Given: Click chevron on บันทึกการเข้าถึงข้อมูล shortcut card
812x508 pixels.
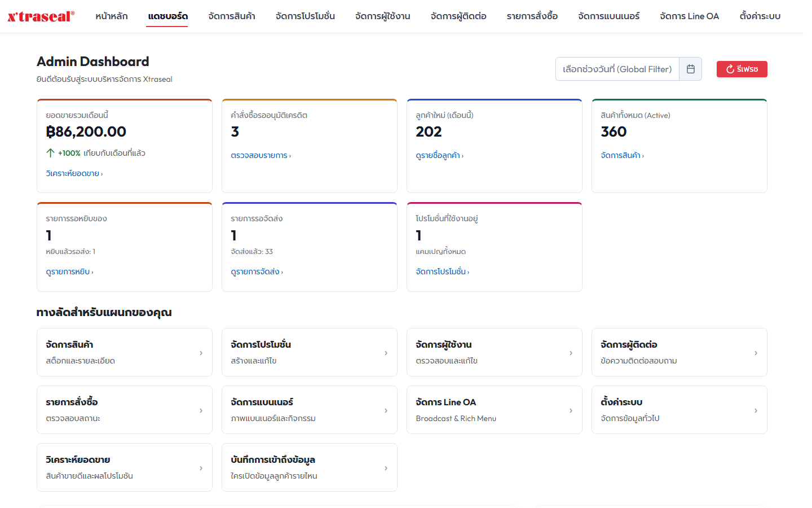Looking at the screenshot, I should click(386, 468).
